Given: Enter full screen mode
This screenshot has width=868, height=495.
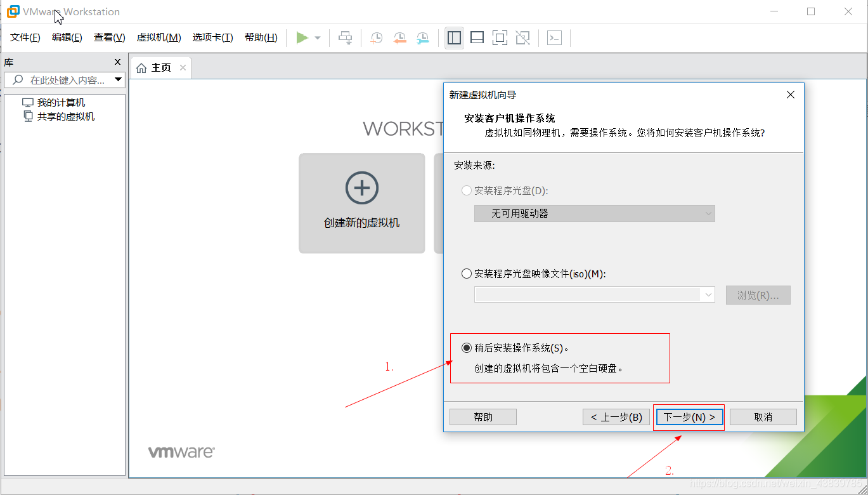Looking at the screenshot, I should 500,37.
